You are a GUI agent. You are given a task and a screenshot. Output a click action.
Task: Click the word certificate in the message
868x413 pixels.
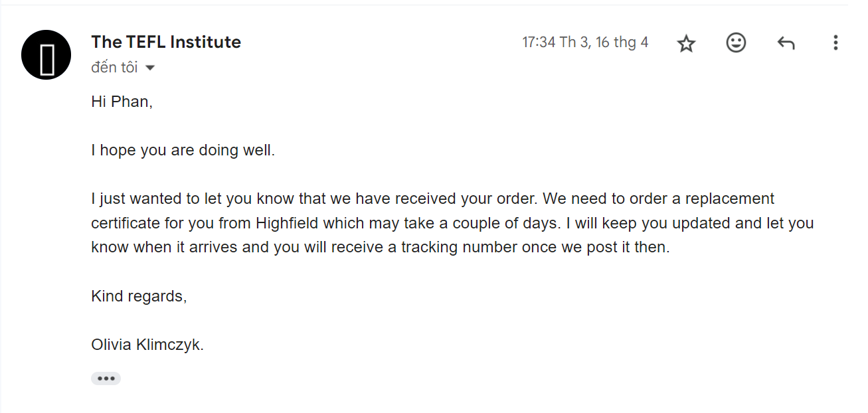124,224
